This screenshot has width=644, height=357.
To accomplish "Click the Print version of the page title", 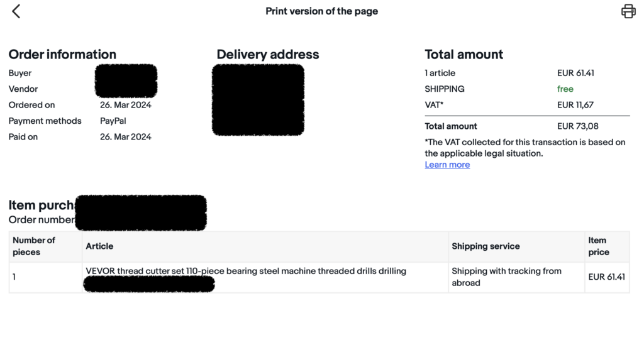I will coord(321,11).
